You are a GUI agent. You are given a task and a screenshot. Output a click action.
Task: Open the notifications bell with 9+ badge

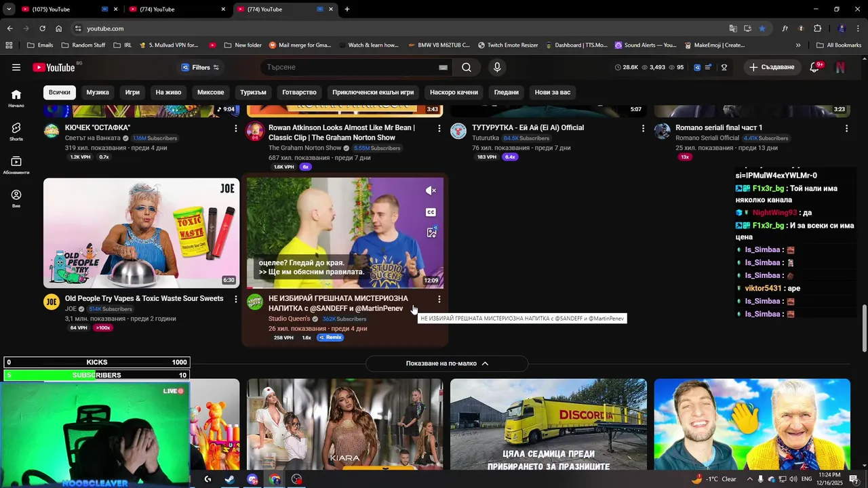pyautogui.click(x=816, y=67)
